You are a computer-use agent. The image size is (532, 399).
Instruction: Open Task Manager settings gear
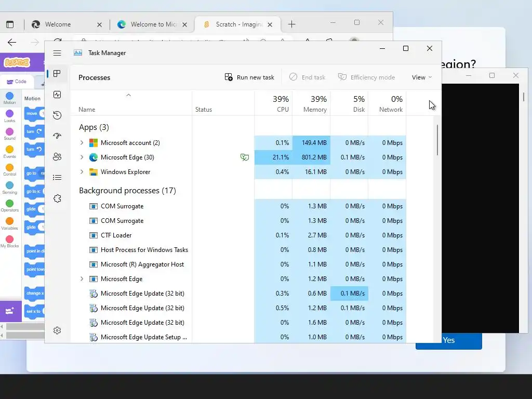(57, 330)
